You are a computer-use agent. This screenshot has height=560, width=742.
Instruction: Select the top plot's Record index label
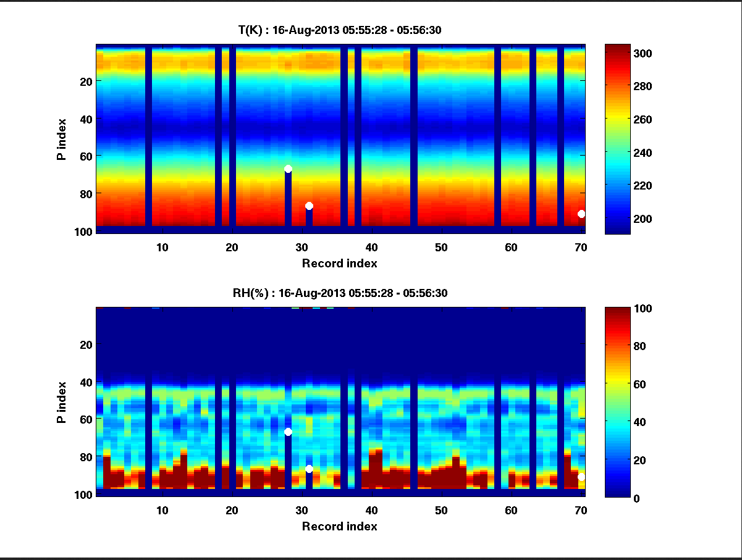click(339, 264)
